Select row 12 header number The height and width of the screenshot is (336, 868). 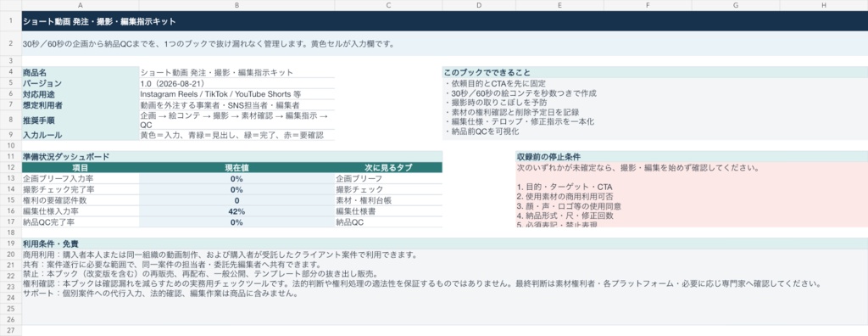click(x=11, y=167)
